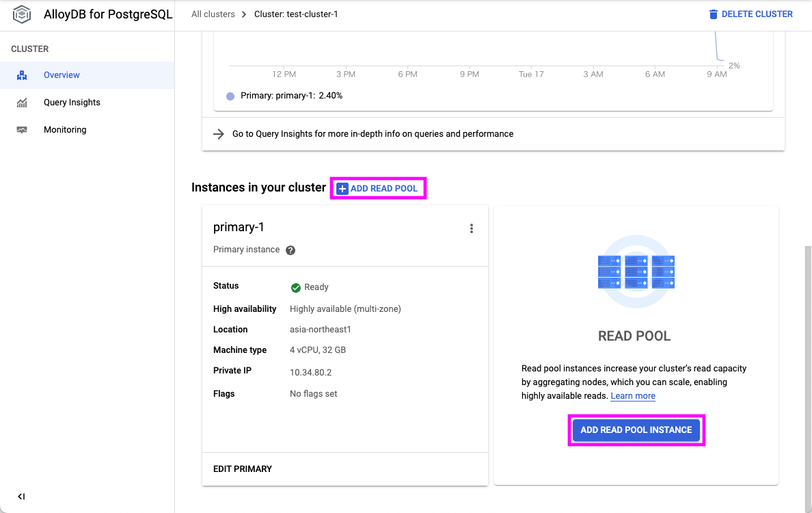Click the '2%' chart value label

click(x=734, y=66)
